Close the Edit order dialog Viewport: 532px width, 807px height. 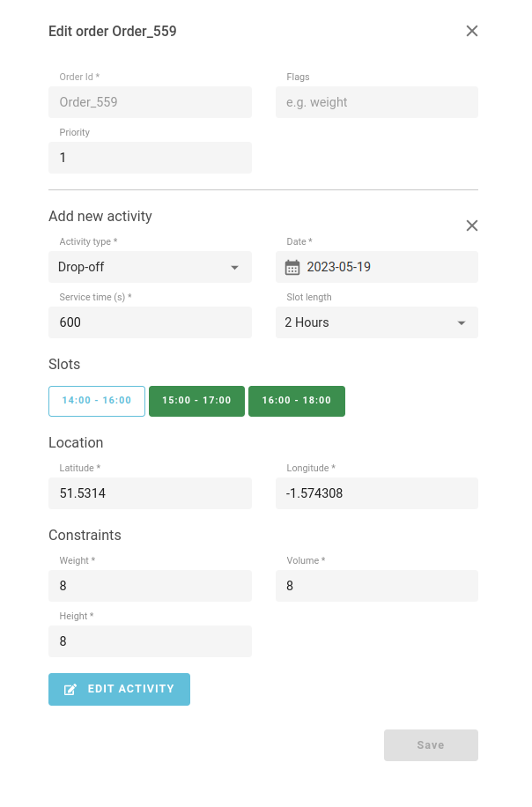[472, 31]
